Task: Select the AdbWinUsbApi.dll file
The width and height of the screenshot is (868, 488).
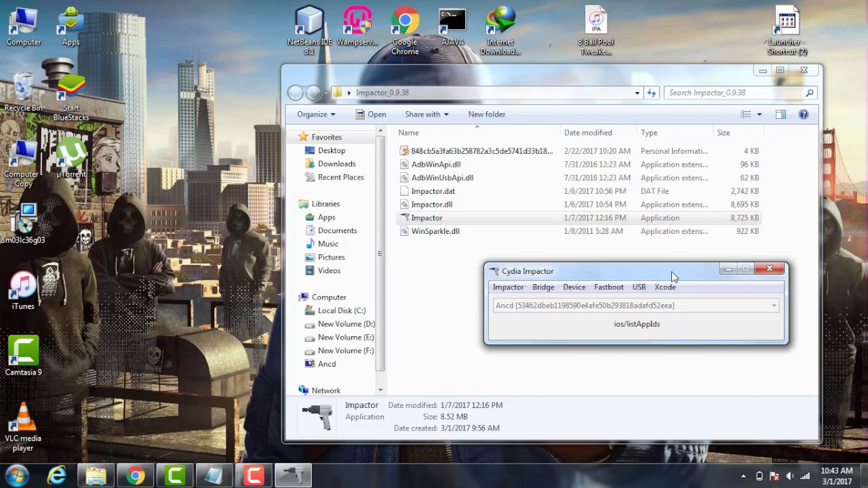Action: (x=579, y=178)
